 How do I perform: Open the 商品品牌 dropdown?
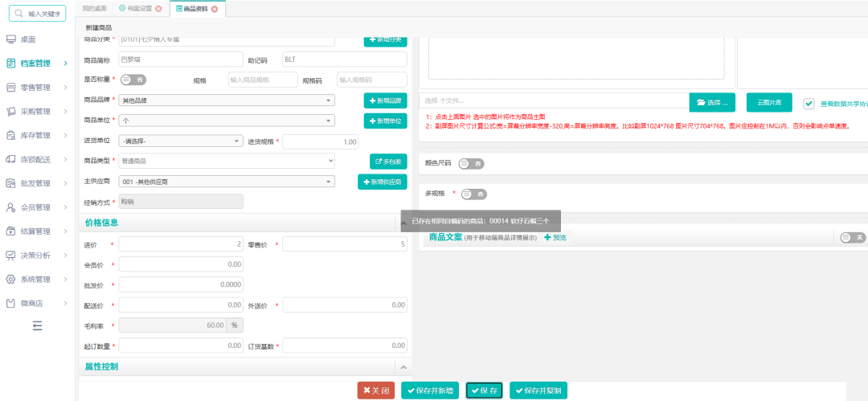click(x=227, y=100)
